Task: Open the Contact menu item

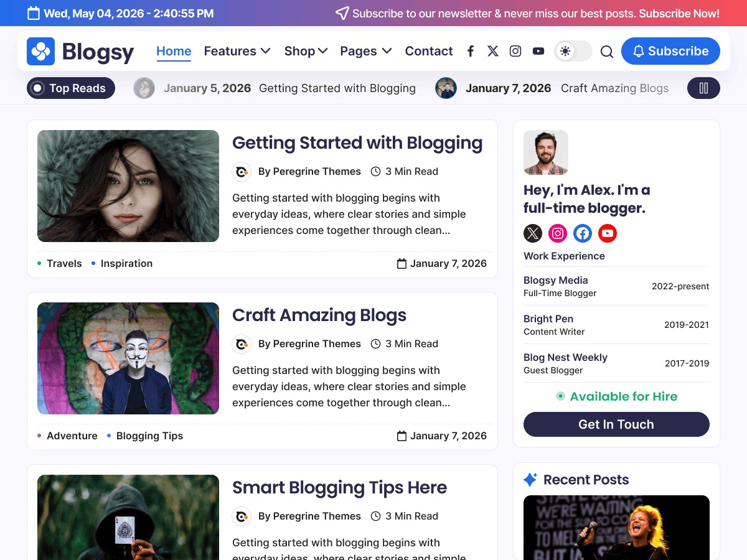Action: click(429, 51)
